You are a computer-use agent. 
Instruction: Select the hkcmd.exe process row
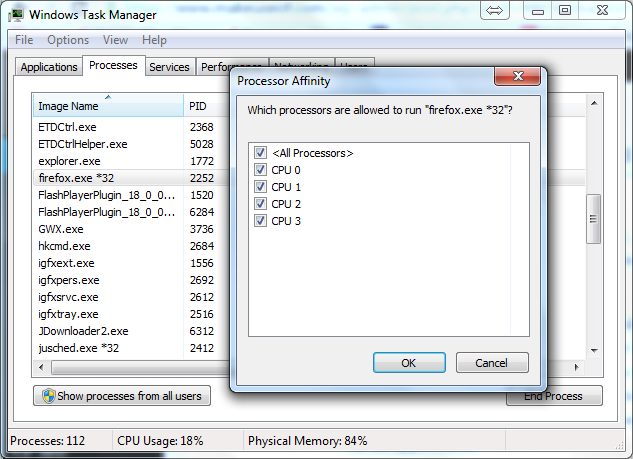(131, 246)
